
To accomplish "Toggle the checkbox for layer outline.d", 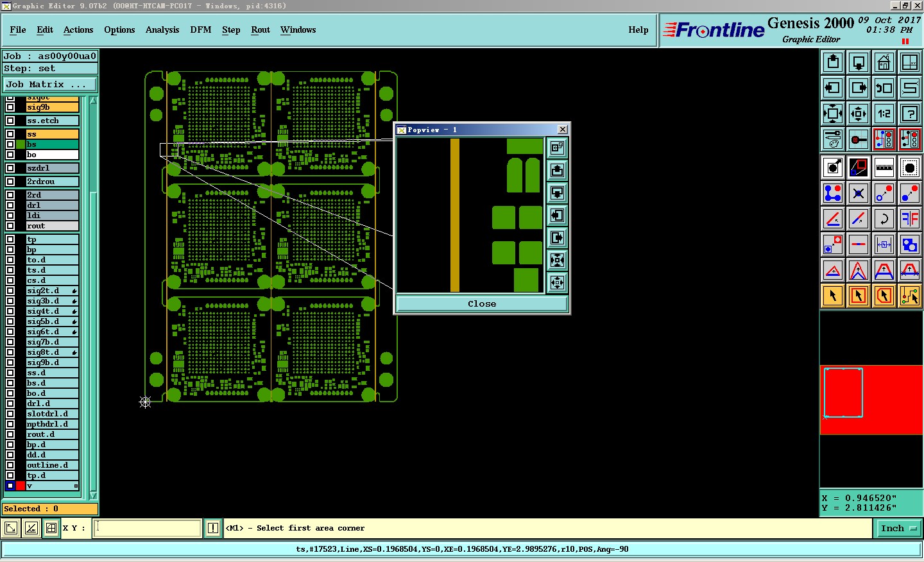I will tap(10, 465).
